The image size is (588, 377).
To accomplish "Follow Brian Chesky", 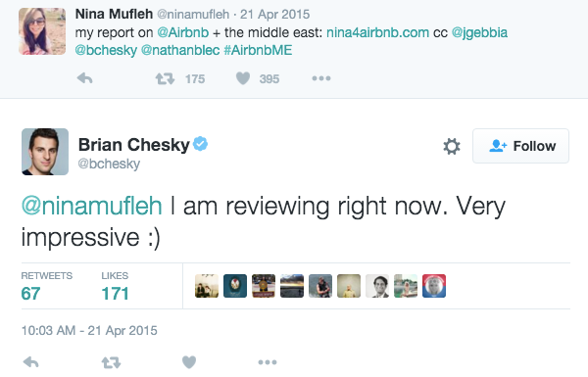I will pyautogui.click(x=521, y=146).
